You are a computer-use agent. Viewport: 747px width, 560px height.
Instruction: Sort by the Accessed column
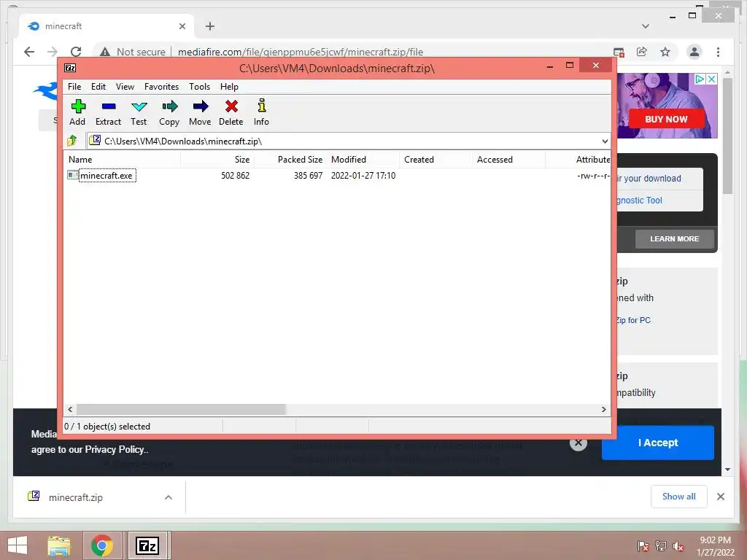pyautogui.click(x=508, y=160)
